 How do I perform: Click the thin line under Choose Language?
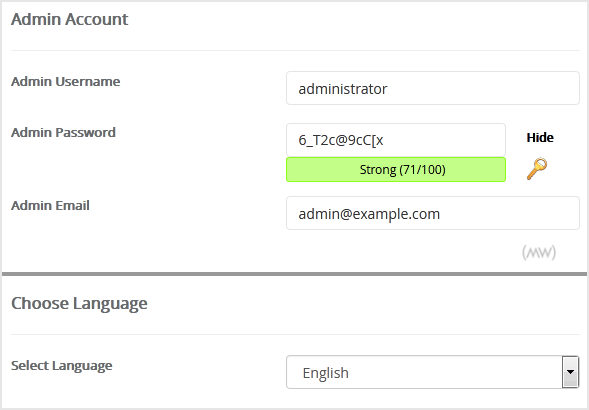295,334
